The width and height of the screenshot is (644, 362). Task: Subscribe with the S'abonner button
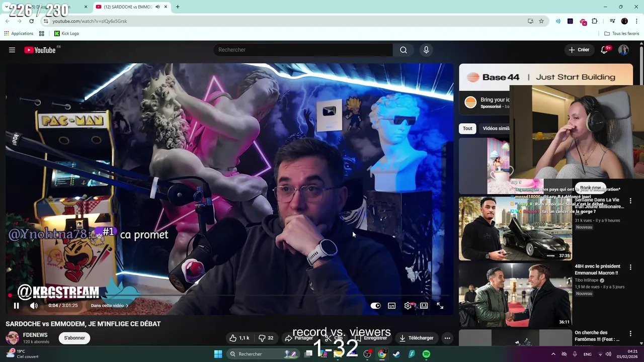(x=74, y=338)
